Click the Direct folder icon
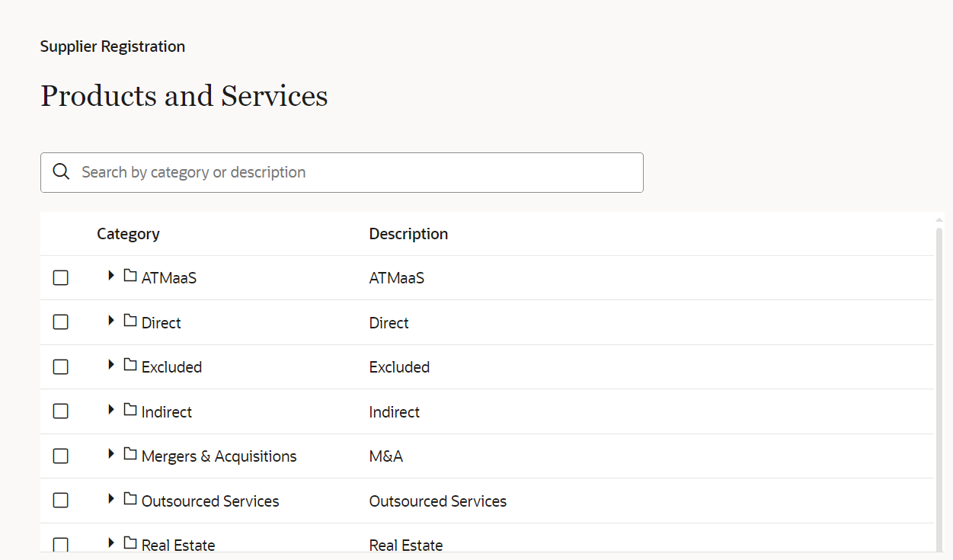 point(130,321)
